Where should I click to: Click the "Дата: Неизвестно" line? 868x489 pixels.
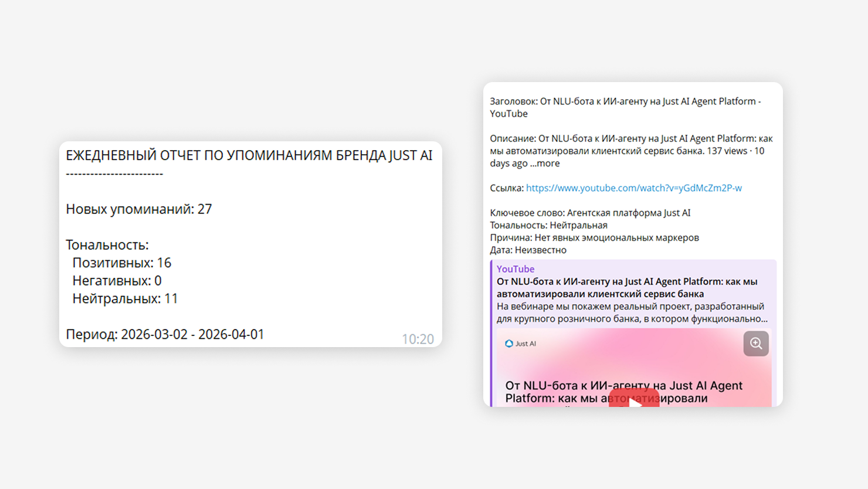[x=528, y=250]
